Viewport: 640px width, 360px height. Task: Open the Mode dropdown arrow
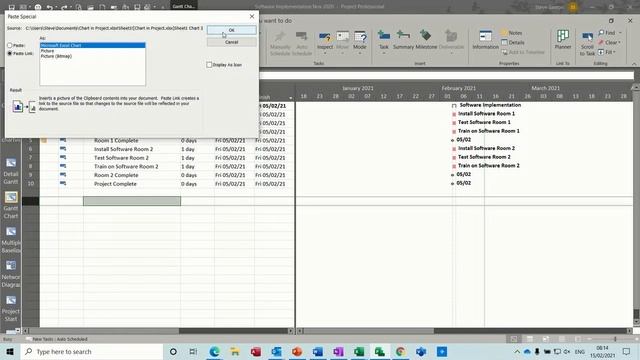(x=360, y=53)
